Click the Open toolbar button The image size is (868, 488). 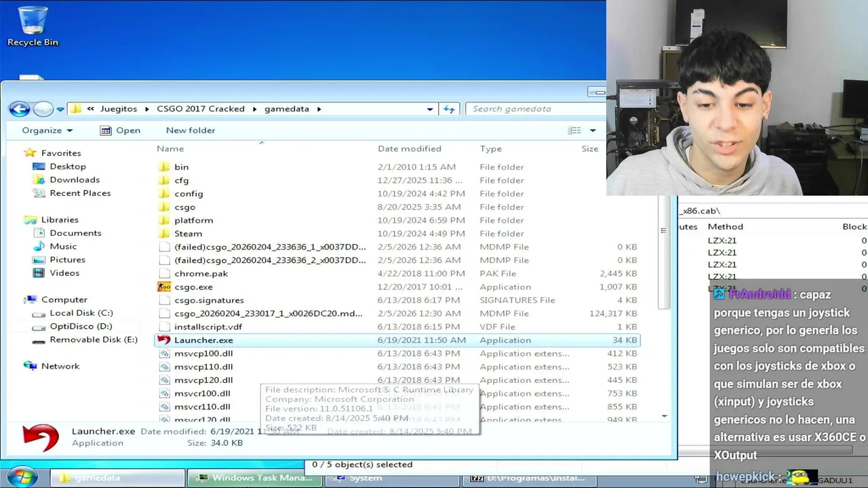tap(120, 130)
